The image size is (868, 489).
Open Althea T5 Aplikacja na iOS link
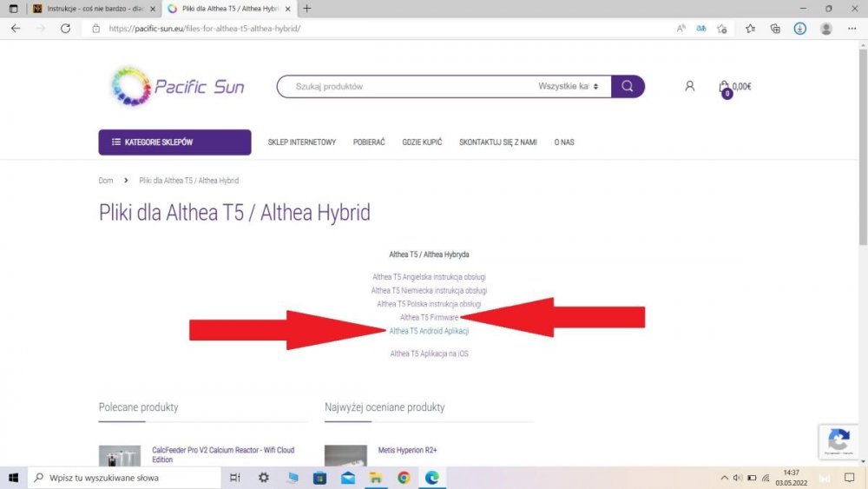429,354
